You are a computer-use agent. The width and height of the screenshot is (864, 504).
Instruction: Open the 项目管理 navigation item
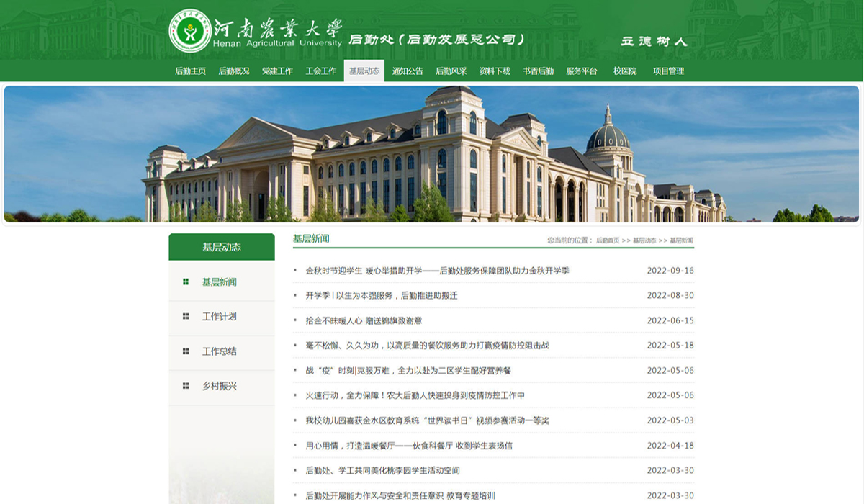(668, 71)
